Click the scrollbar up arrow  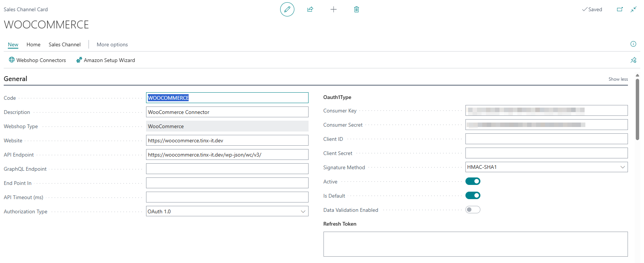tap(637, 75)
